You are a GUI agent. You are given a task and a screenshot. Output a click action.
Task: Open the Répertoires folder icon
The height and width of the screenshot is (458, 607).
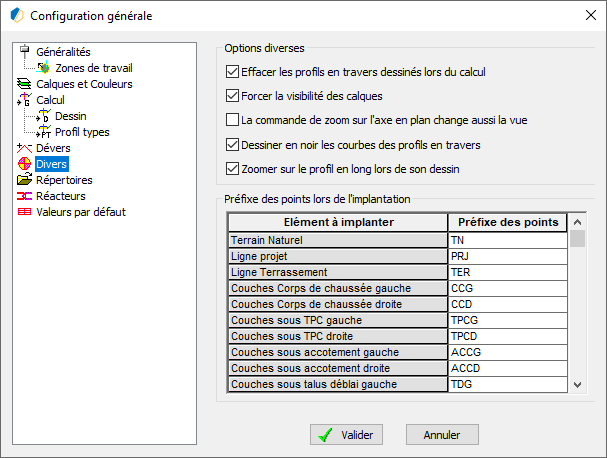click(x=24, y=180)
